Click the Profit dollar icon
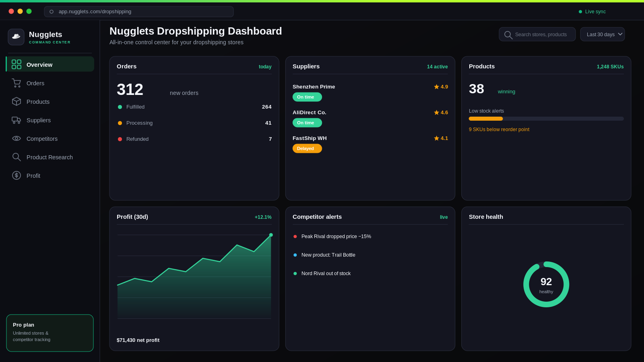644x362 pixels. click(17, 175)
